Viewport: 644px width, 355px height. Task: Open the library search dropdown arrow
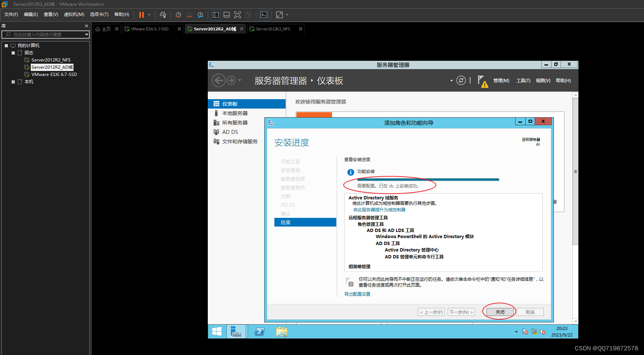coord(87,34)
